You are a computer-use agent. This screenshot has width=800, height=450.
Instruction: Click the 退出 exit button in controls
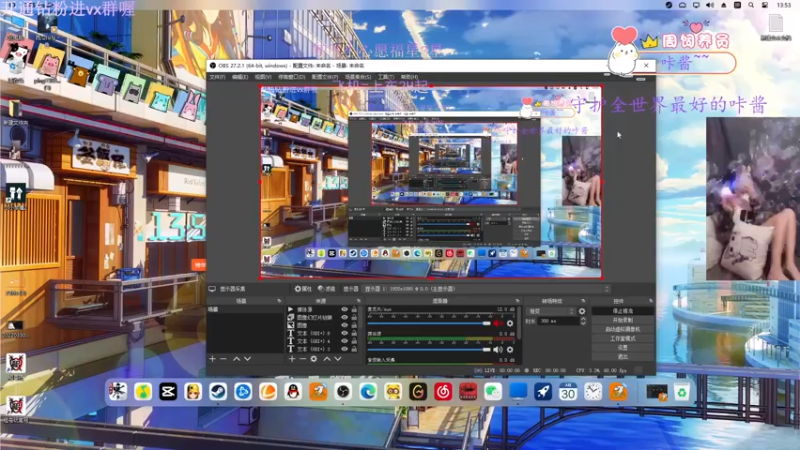[x=622, y=357]
